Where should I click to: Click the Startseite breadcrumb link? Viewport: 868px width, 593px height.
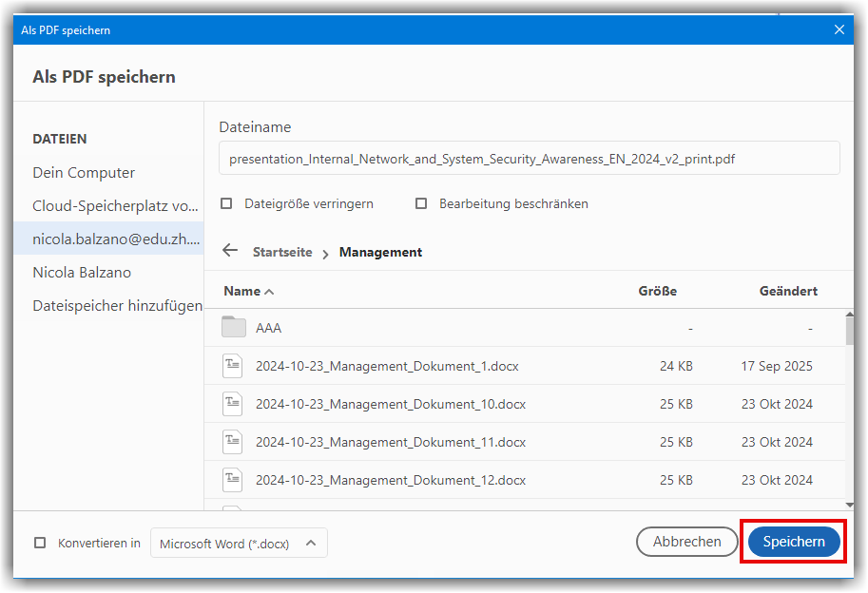tap(282, 253)
